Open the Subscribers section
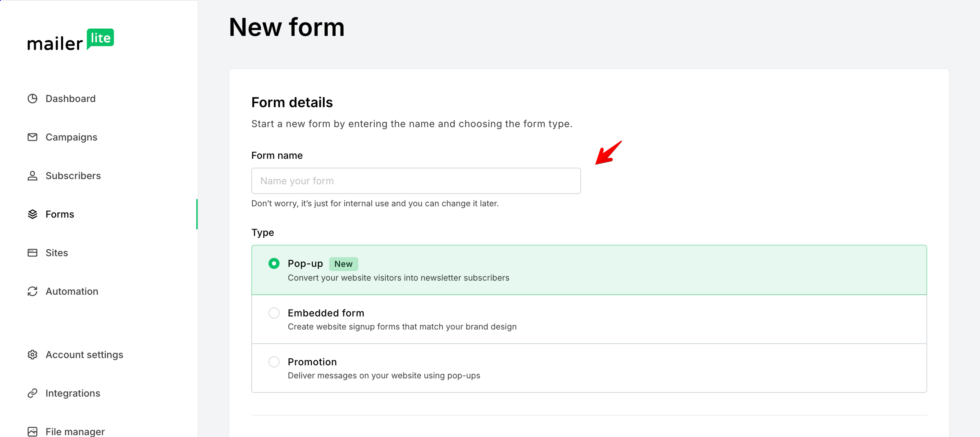 (x=73, y=175)
